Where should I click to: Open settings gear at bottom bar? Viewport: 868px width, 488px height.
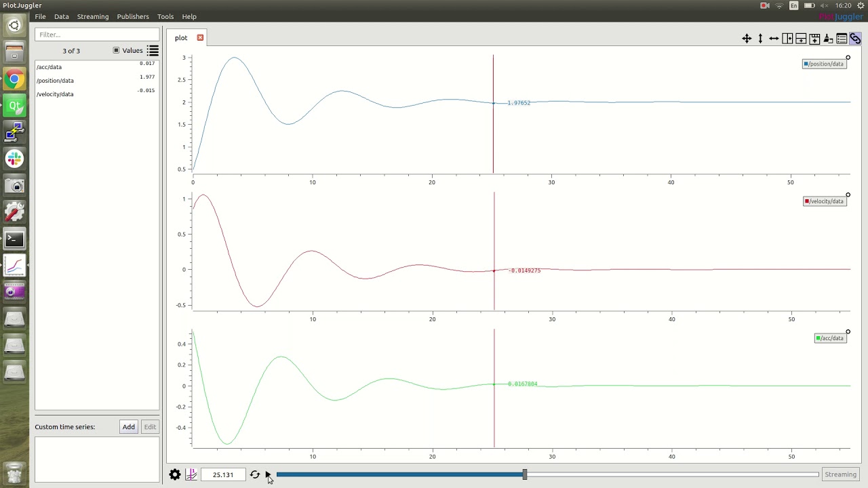(175, 474)
